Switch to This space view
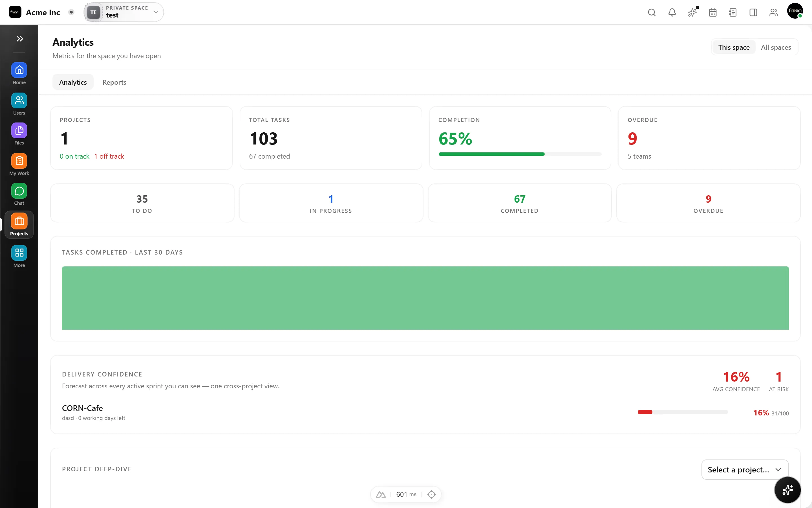Screen dimensions: 812x508 734,47
